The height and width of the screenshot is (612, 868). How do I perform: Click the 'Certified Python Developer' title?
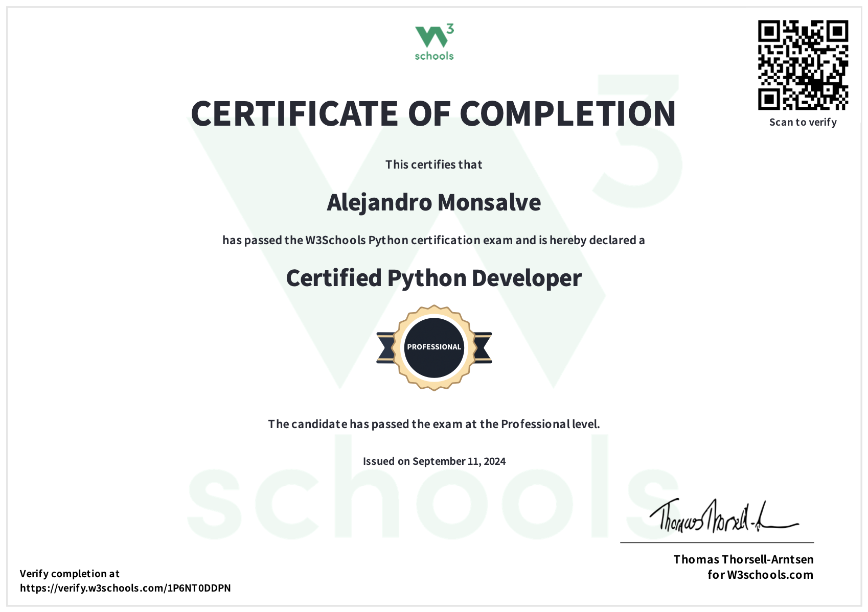(434, 278)
